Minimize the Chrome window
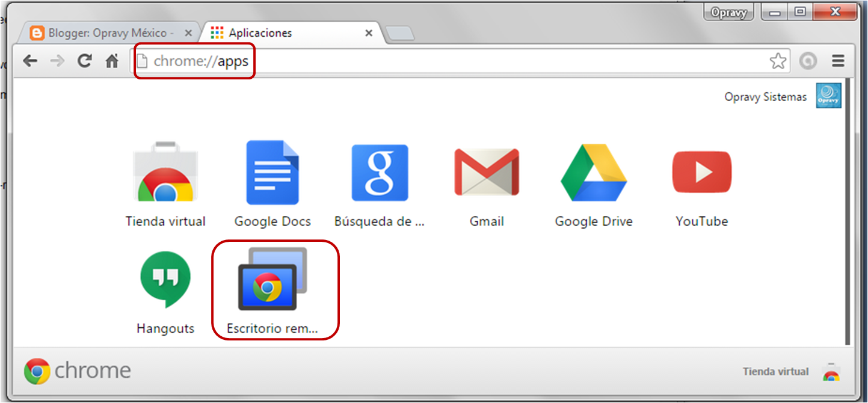Image resolution: width=868 pixels, height=403 pixels. [774, 12]
